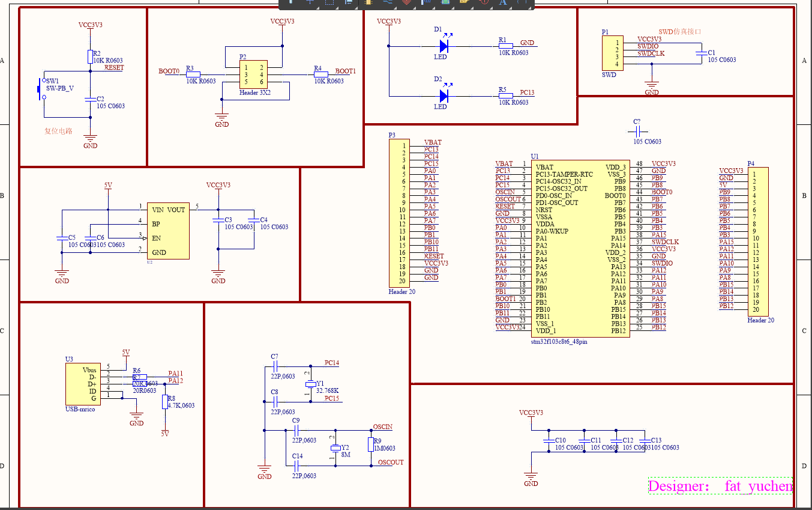Click the OSCOUT net label near C14
This screenshot has height=510, width=812.
click(x=391, y=462)
